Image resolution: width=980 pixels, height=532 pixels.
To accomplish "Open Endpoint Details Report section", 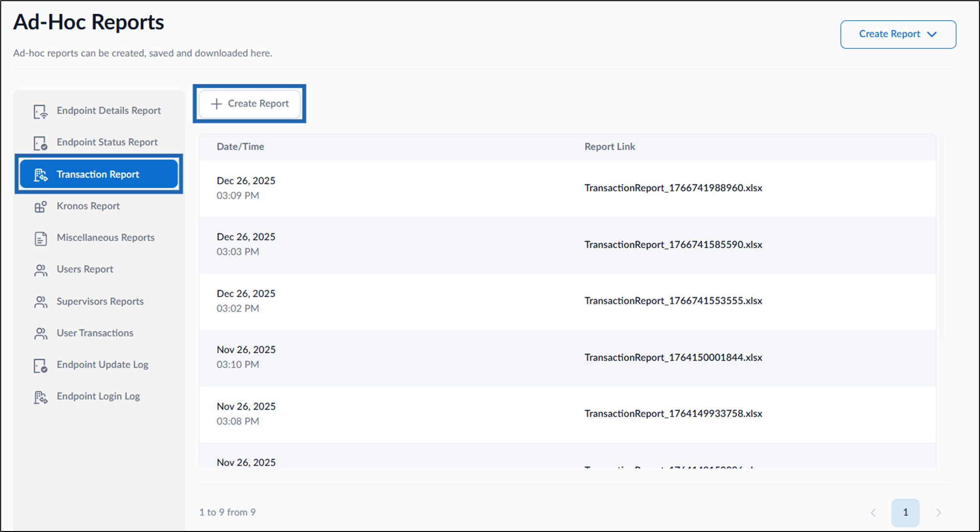I will [99, 111].
